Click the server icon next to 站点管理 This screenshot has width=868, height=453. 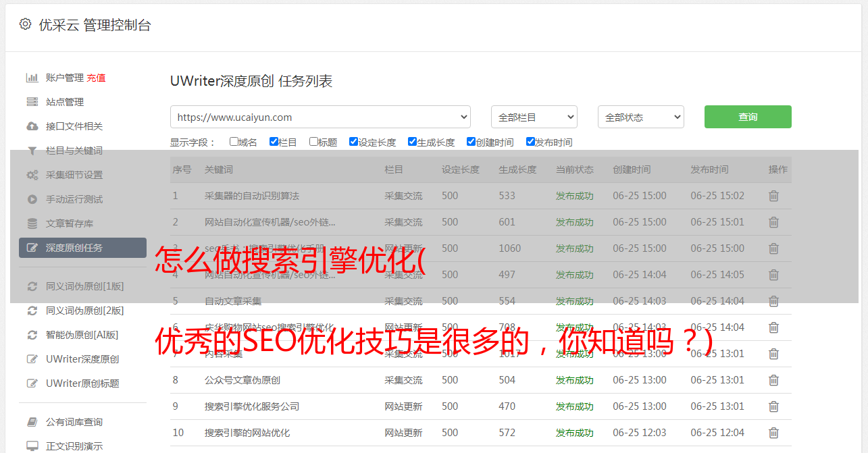[x=32, y=102]
